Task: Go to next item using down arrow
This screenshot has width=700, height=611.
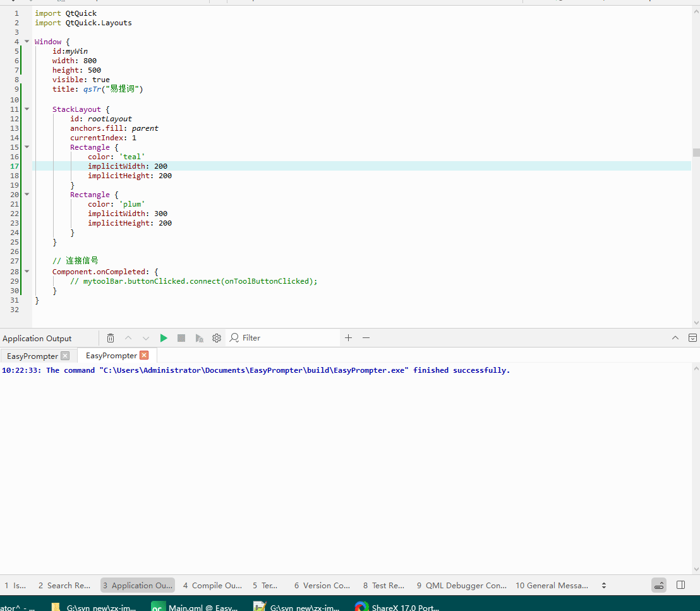Action: coord(145,338)
